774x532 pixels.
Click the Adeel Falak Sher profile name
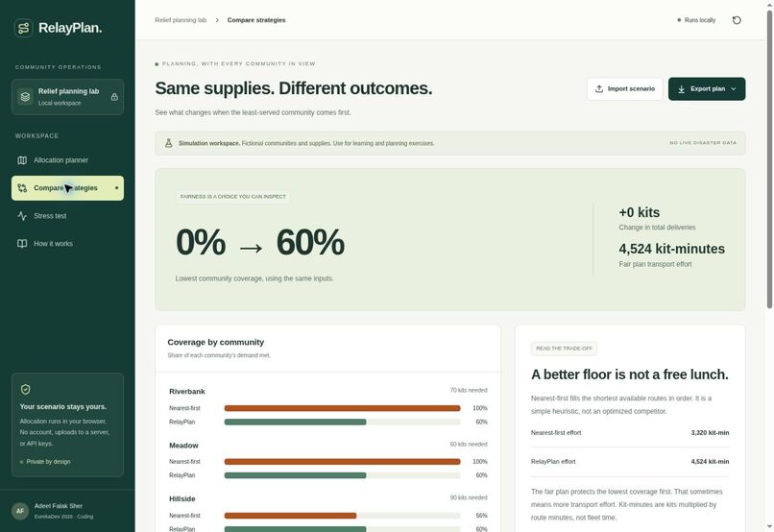coord(59,506)
